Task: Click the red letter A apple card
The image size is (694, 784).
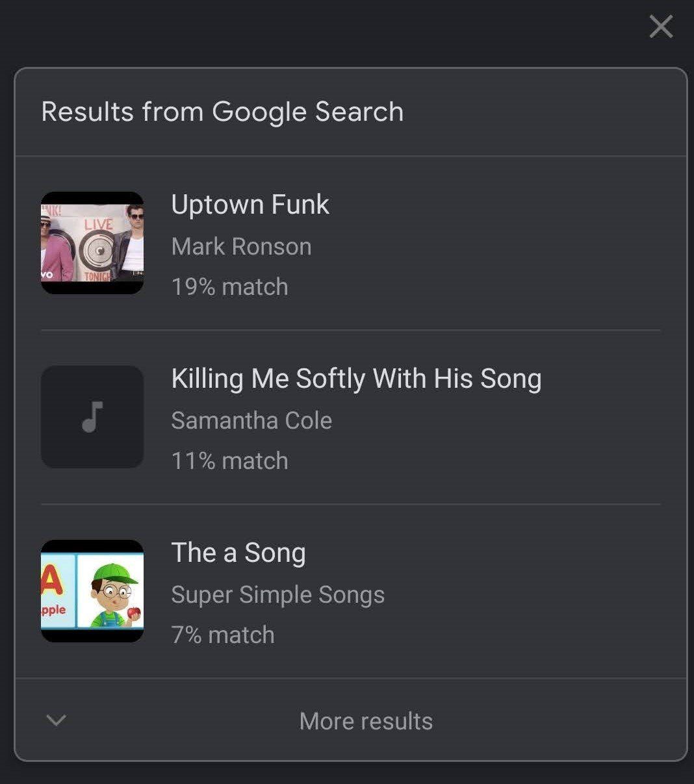Action: click(x=56, y=591)
